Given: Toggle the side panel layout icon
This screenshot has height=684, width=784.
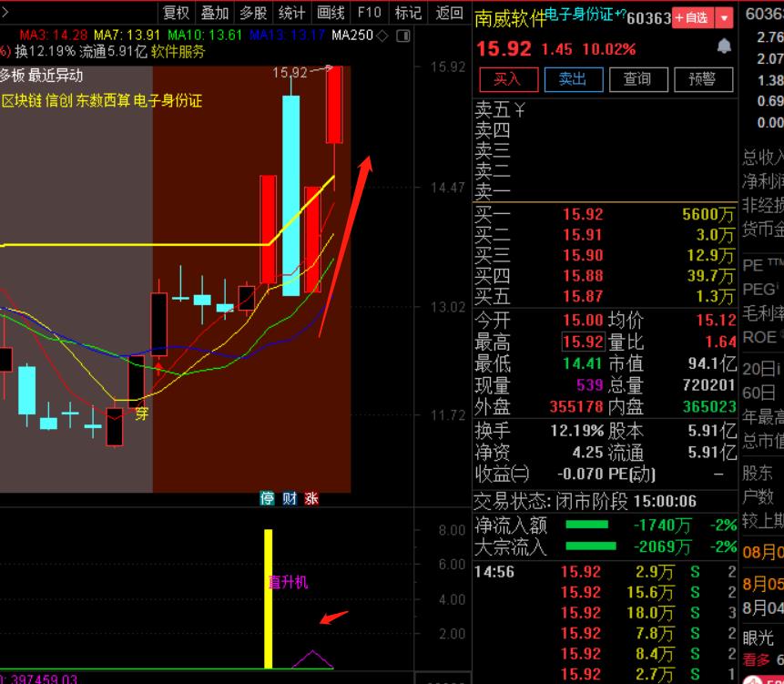Looking at the screenshot, I should [x=403, y=36].
